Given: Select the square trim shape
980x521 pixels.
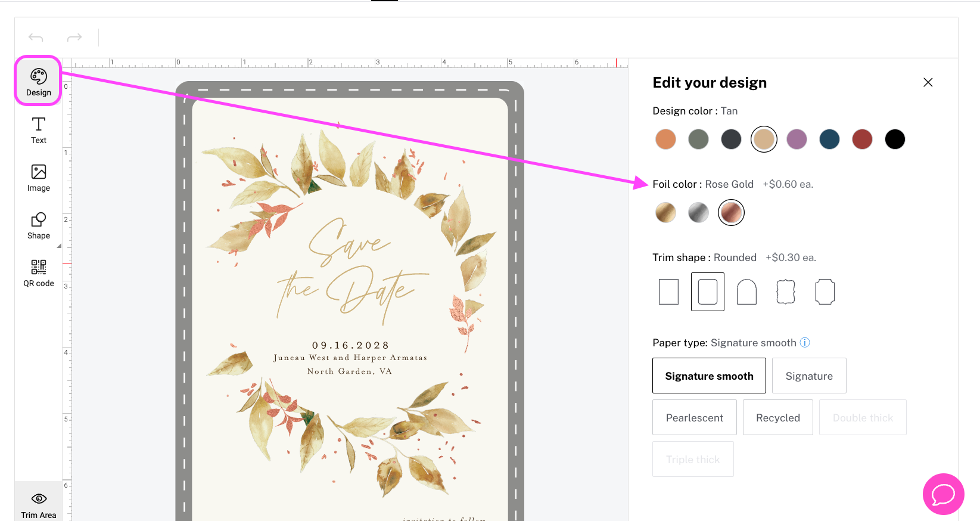Looking at the screenshot, I should [x=668, y=291].
